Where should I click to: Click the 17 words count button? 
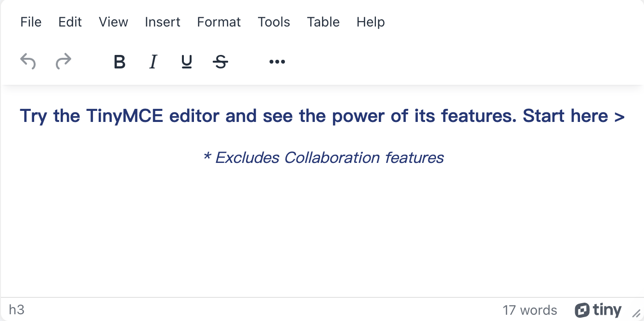[x=530, y=310]
